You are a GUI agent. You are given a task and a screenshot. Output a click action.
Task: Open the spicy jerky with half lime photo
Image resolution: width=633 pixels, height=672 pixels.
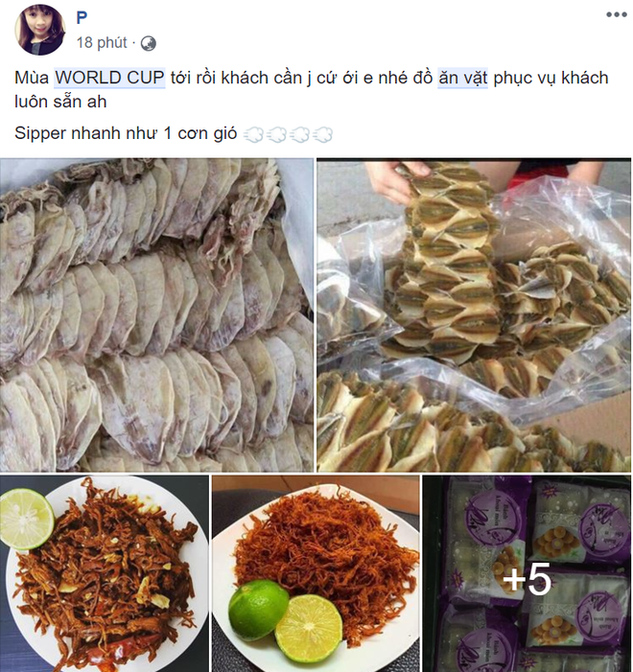[105, 573]
